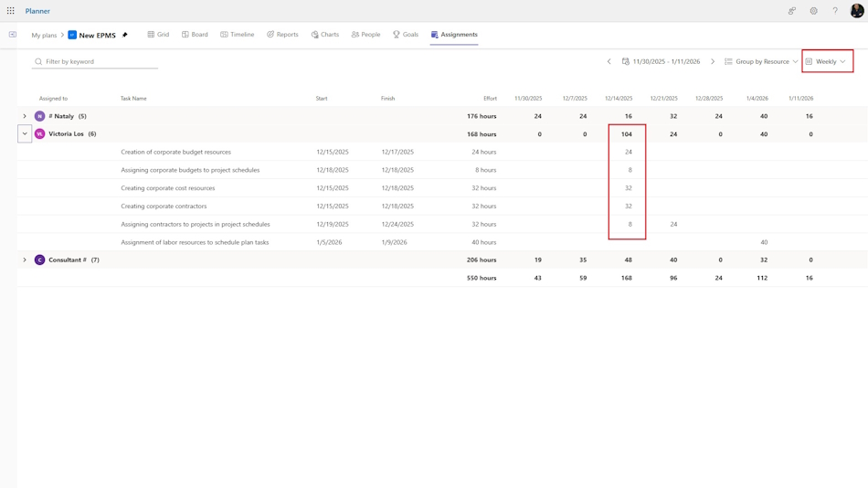Open the 11/30/2025 - 1/11/2026 date picker

pyautogui.click(x=661, y=61)
